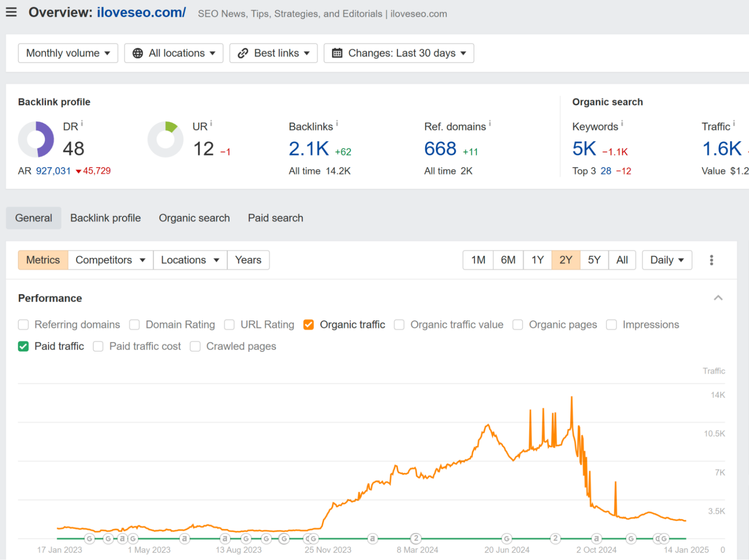Select the Metrics view tab
This screenshot has height=560, width=749.
click(x=43, y=260)
